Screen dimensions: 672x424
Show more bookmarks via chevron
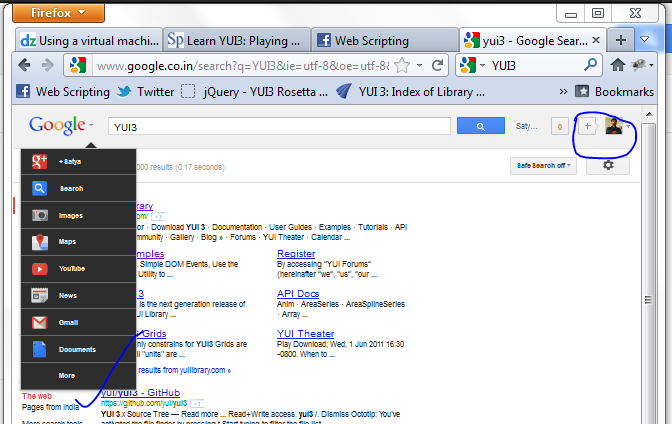click(563, 92)
